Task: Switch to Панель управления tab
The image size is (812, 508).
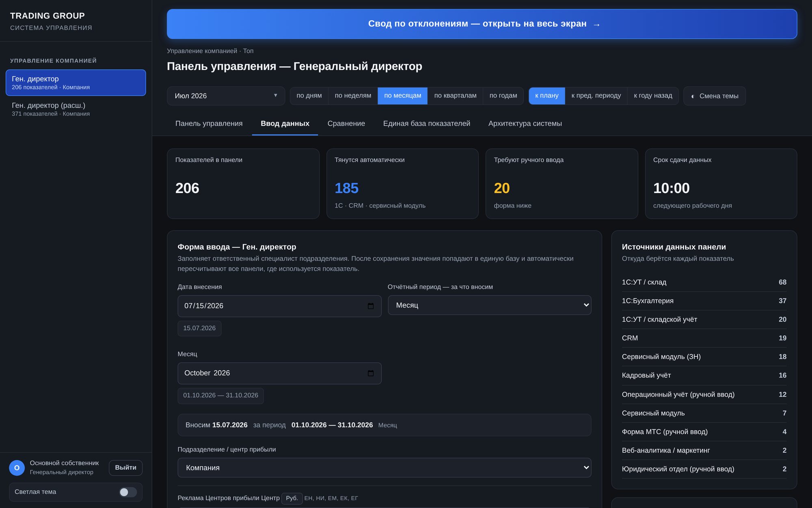Action: (209, 124)
